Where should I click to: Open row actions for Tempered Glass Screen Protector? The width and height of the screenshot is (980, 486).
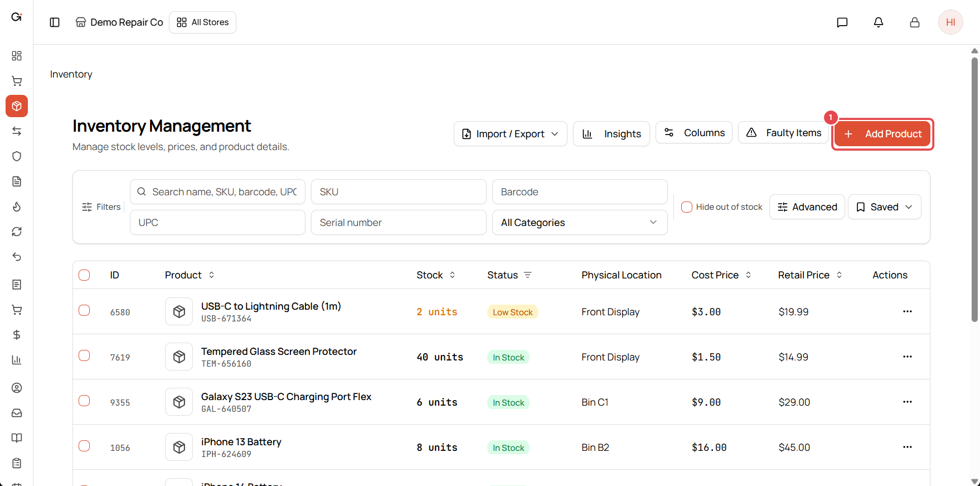(908, 357)
